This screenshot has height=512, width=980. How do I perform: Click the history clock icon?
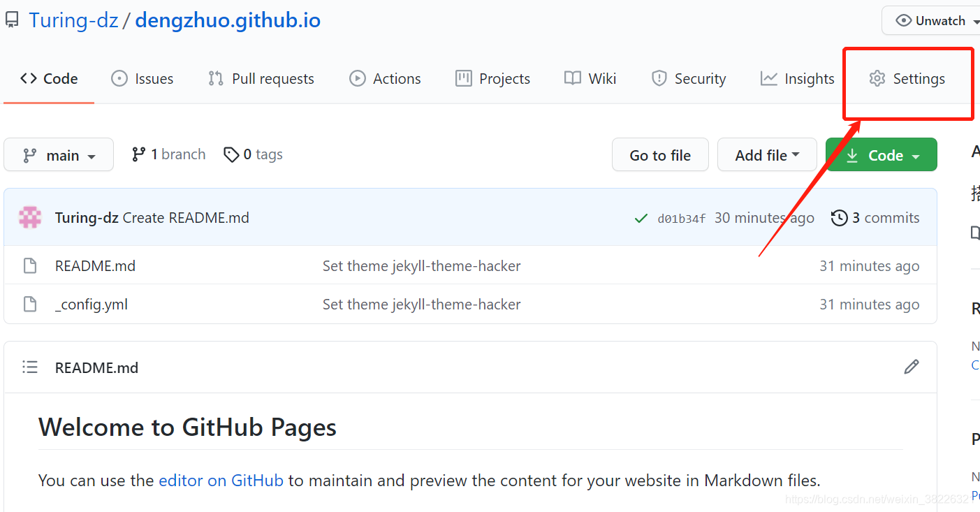(839, 218)
